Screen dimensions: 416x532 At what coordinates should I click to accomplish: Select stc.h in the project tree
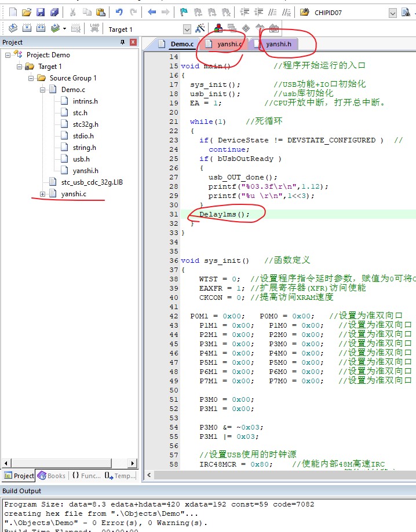[80, 113]
